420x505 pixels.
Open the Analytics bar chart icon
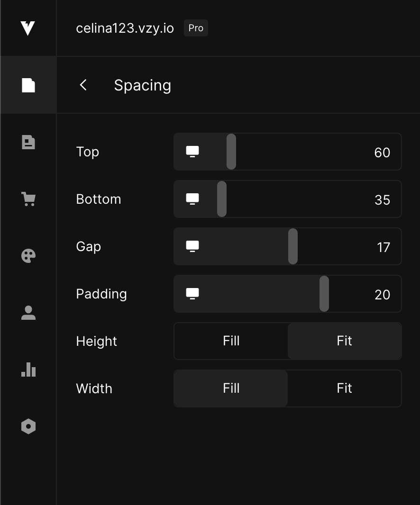tap(28, 370)
